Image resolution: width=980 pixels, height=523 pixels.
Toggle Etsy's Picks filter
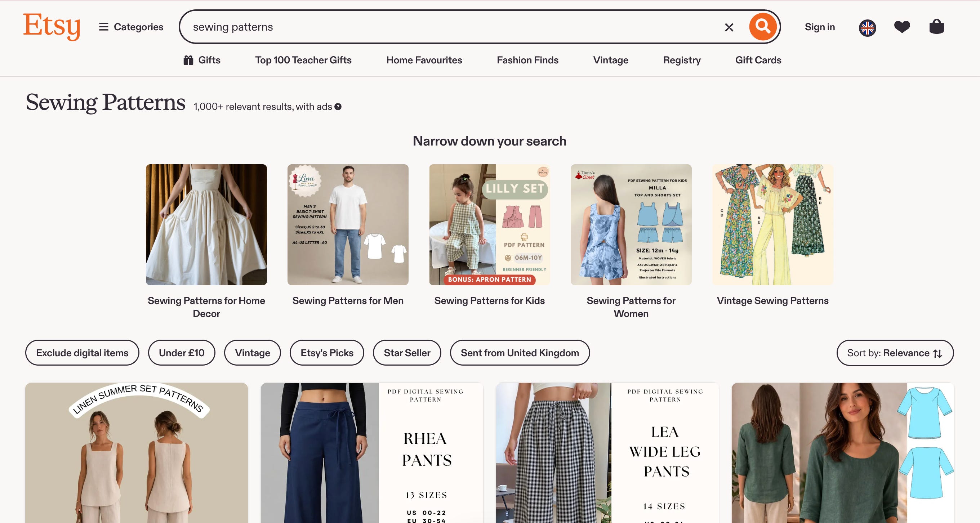(327, 353)
